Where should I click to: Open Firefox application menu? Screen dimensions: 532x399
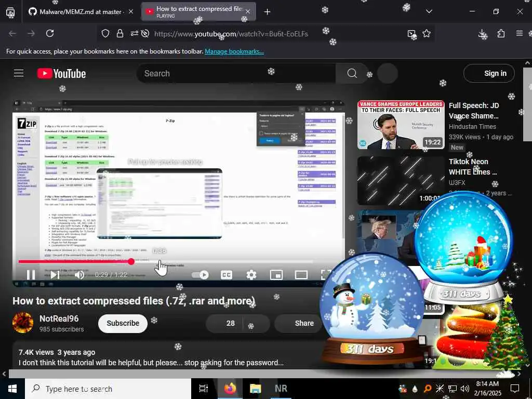click(520, 33)
